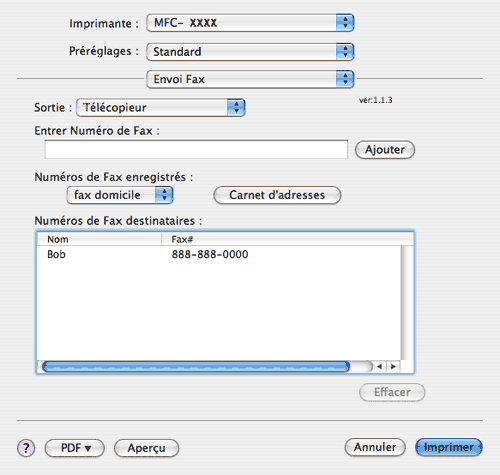
Task: Cancel with the Annuler button
Action: (375, 447)
